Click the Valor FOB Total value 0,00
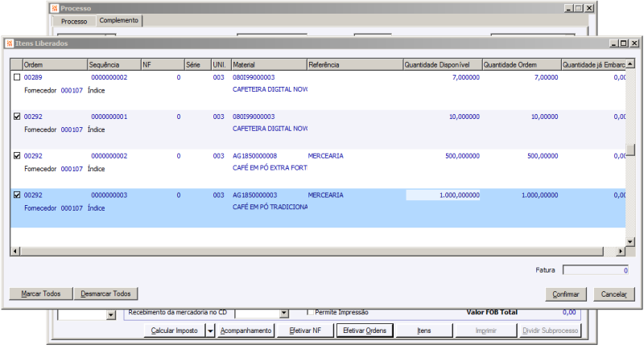The height and width of the screenshot is (349, 644). click(569, 312)
